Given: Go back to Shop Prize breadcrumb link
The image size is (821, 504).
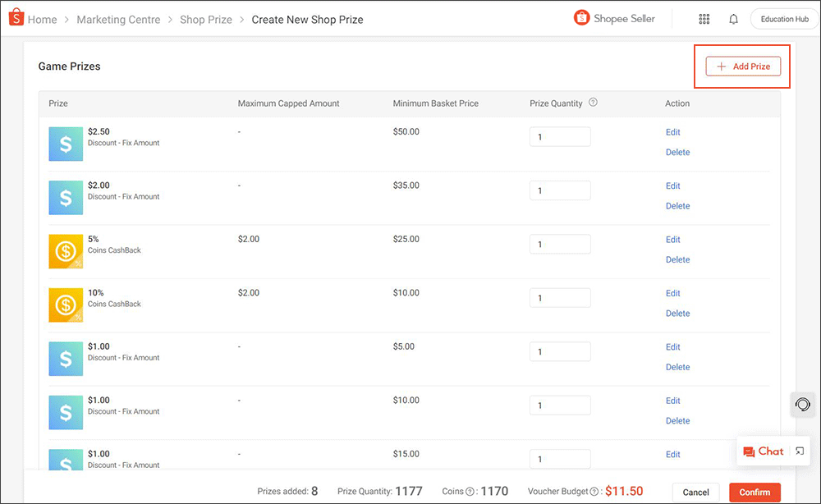Looking at the screenshot, I should click(x=206, y=19).
